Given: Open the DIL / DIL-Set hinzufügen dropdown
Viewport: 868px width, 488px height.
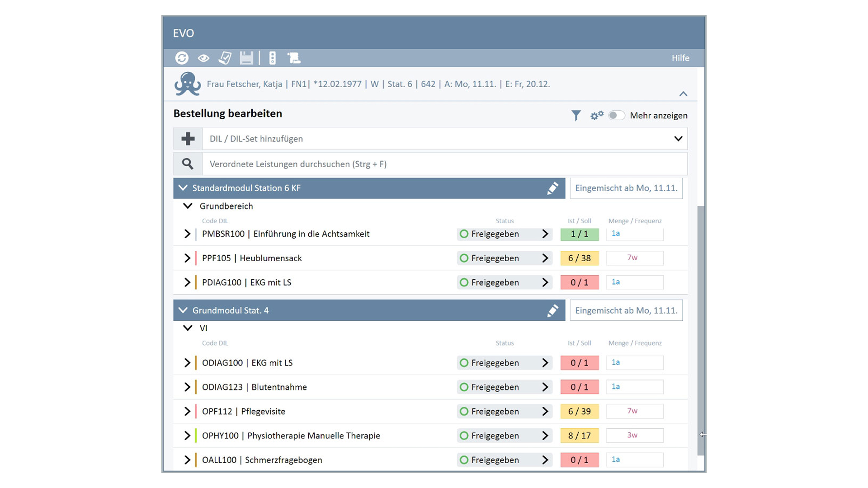Looking at the screenshot, I should click(678, 139).
